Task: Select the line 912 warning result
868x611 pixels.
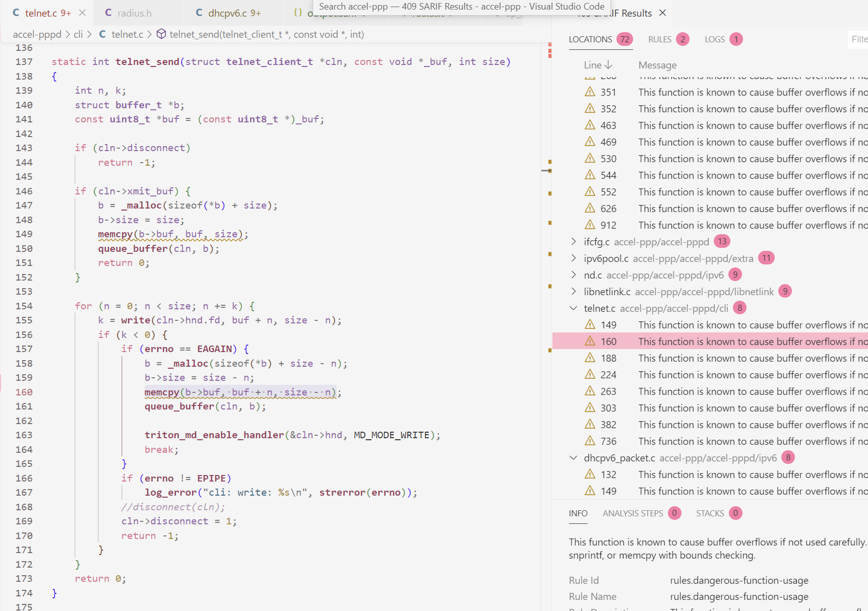Action: (710, 225)
